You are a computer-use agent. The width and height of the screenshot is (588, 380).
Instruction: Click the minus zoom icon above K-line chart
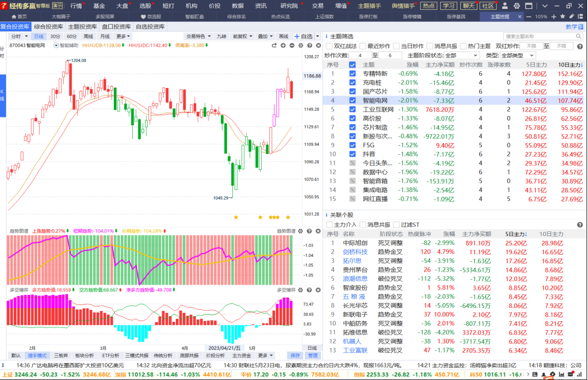pos(292,45)
